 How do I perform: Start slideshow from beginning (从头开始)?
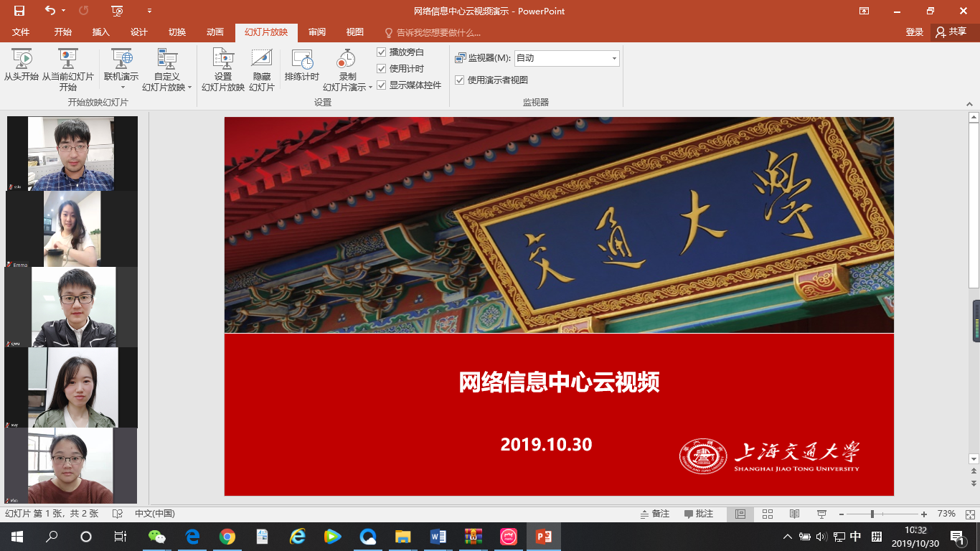click(21, 66)
